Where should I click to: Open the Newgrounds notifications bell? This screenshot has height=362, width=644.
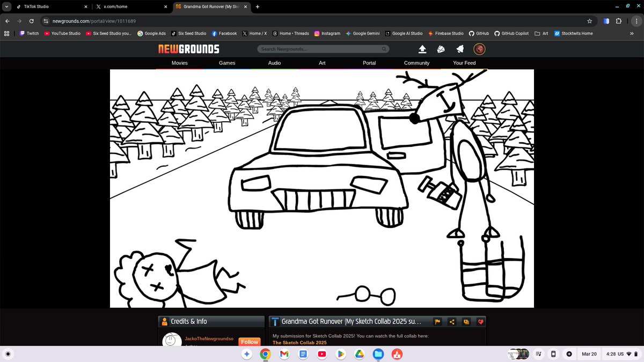point(460,49)
